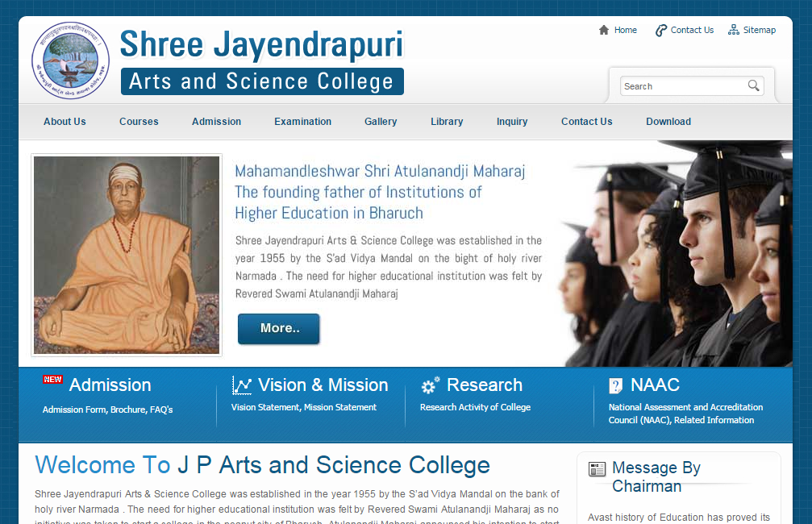The width and height of the screenshot is (812, 524).
Task: Click the Contact Us phone icon
Action: pos(661,31)
